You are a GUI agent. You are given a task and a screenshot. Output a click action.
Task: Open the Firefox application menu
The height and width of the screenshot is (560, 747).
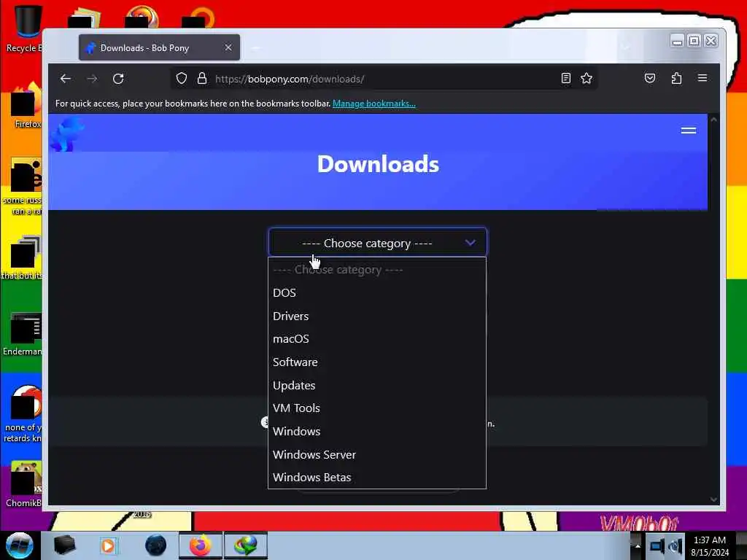click(x=703, y=78)
